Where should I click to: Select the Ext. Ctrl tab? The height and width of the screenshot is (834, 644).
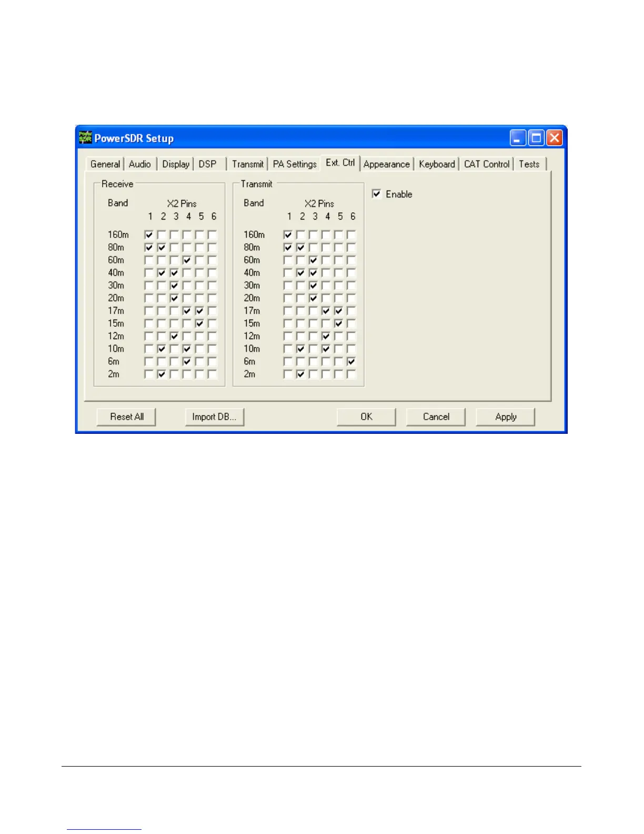click(x=340, y=163)
